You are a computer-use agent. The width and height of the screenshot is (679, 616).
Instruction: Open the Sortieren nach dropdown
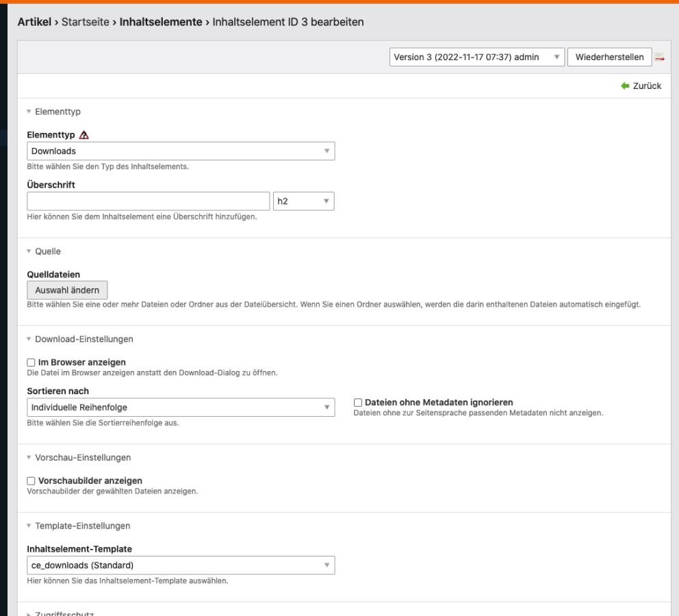(181, 407)
